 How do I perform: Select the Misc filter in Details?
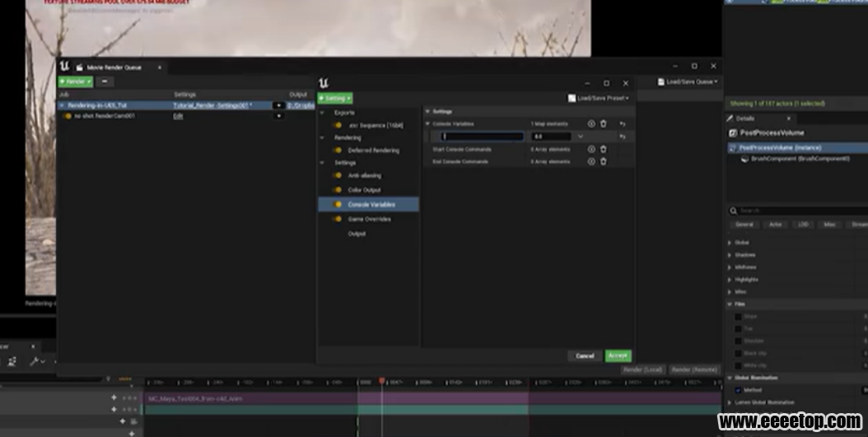[x=829, y=225]
